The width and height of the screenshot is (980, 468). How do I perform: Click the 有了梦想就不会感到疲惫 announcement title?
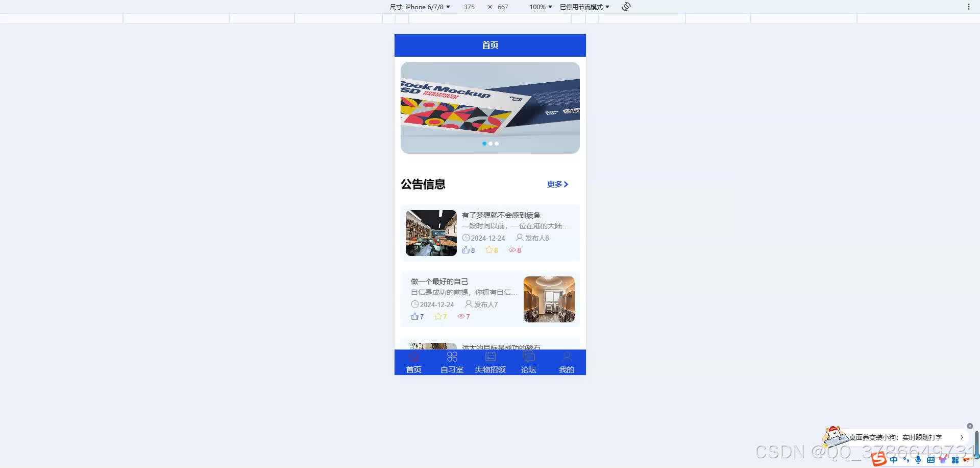[x=502, y=215]
